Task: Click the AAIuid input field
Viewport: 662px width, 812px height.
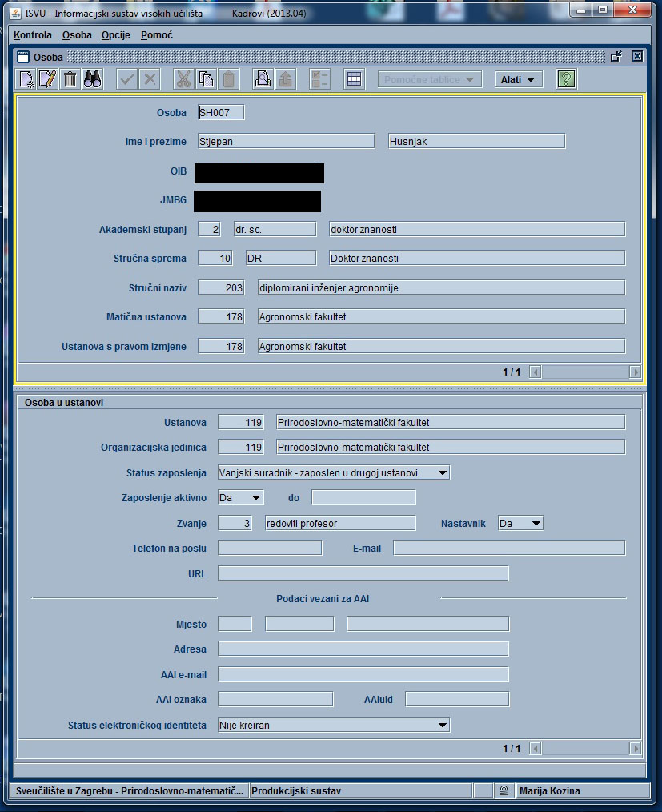Action: coord(457,700)
